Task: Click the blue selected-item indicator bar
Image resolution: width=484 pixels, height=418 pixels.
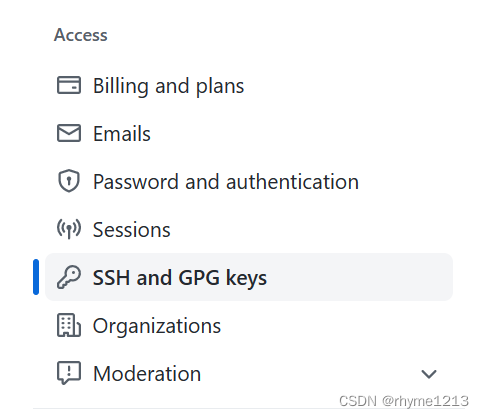Action: point(36,277)
